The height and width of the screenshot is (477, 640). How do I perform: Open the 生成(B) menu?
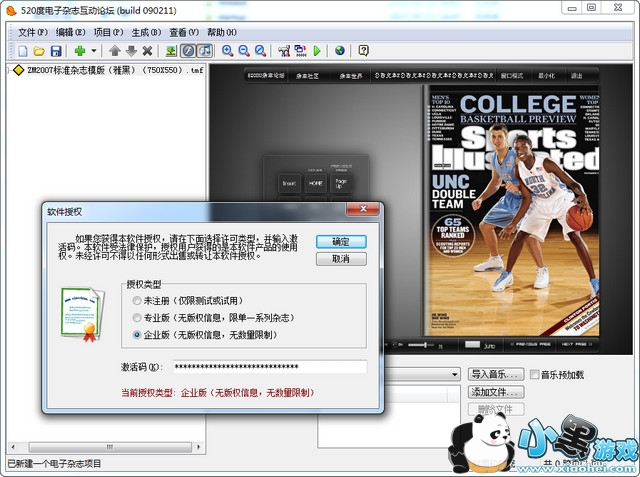(144, 32)
